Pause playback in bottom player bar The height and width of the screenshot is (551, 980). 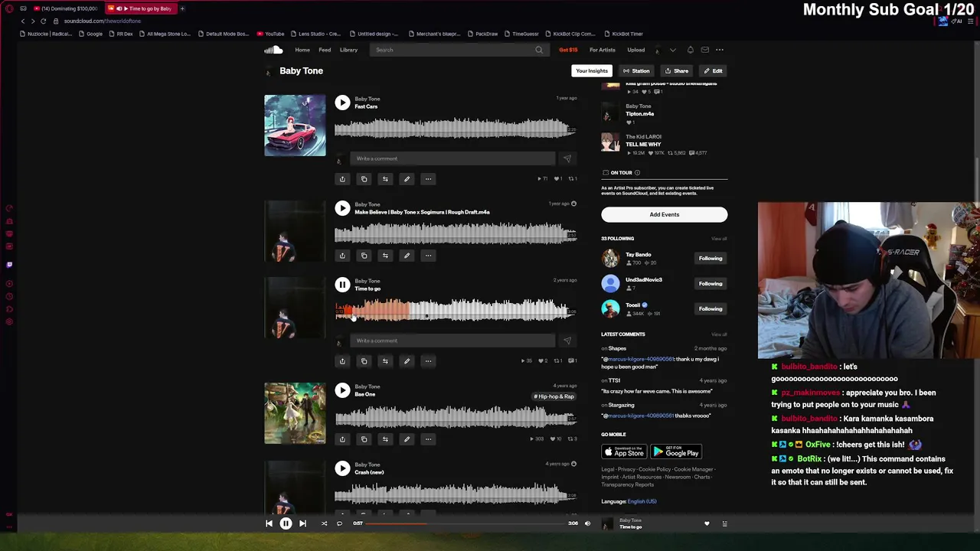click(x=286, y=523)
